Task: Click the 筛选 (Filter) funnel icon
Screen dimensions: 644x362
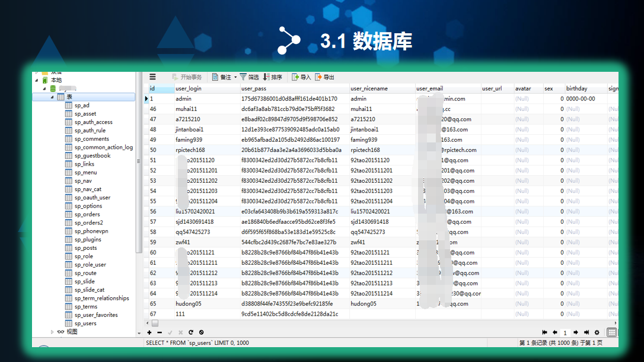Action: (243, 77)
